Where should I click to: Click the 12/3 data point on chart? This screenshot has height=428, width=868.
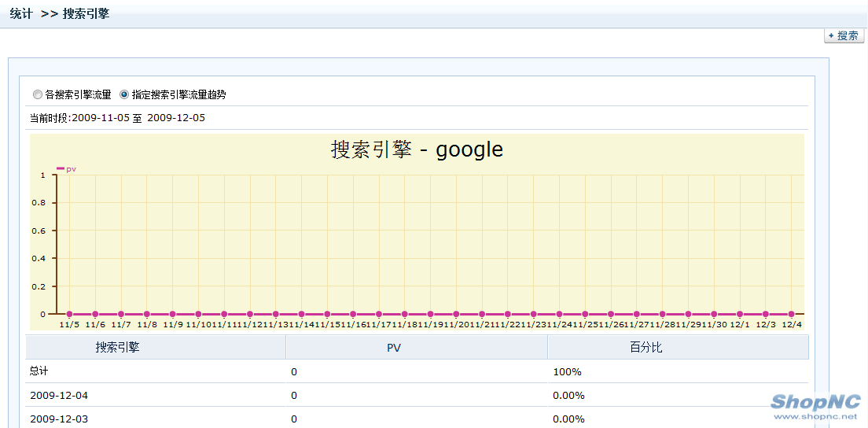(x=766, y=314)
